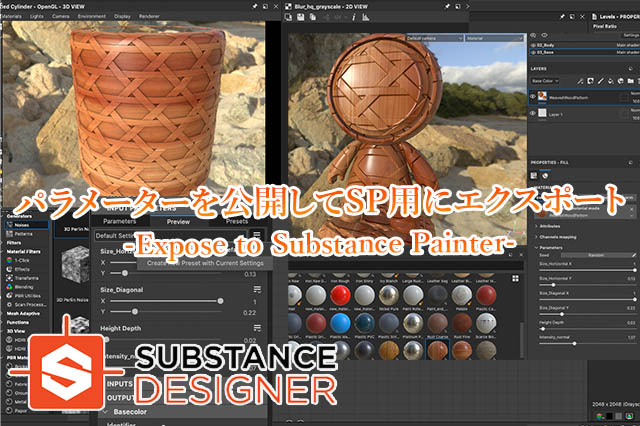Select the Noises library category
This screenshot has height=426, width=640.
point(27,225)
